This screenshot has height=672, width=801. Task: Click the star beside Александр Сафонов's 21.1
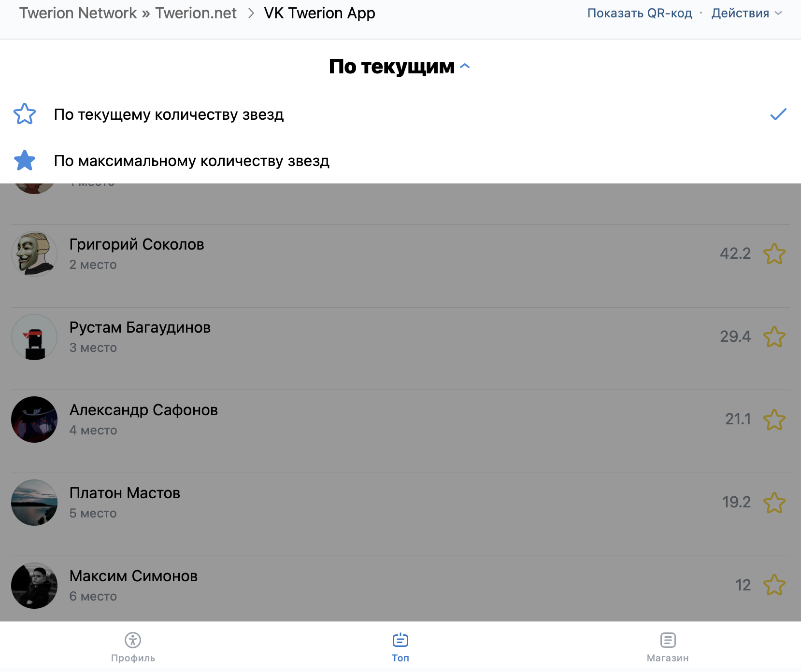point(774,420)
